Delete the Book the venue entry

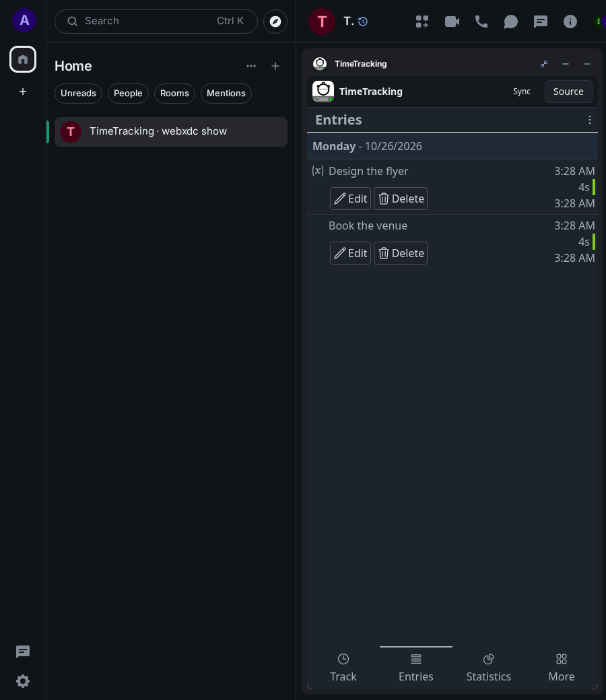[401, 253]
